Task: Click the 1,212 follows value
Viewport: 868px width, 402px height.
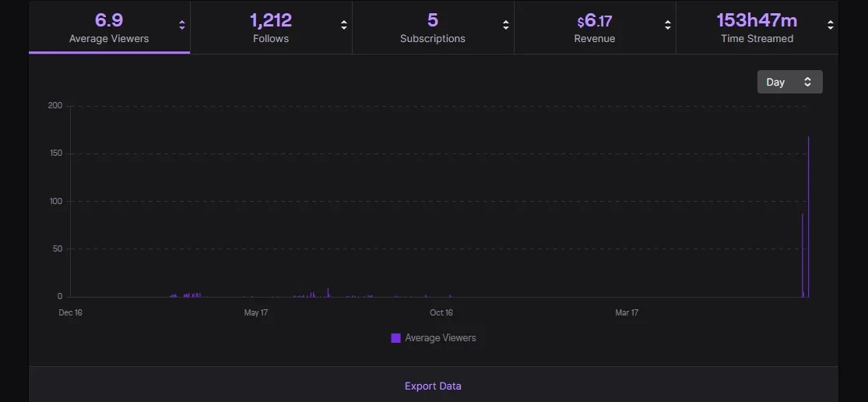Action: [x=271, y=20]
